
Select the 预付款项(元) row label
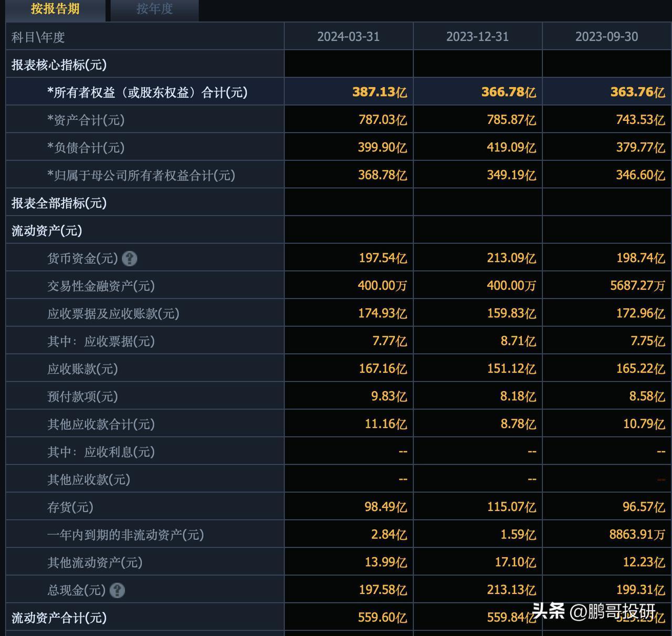click(82, 397)
